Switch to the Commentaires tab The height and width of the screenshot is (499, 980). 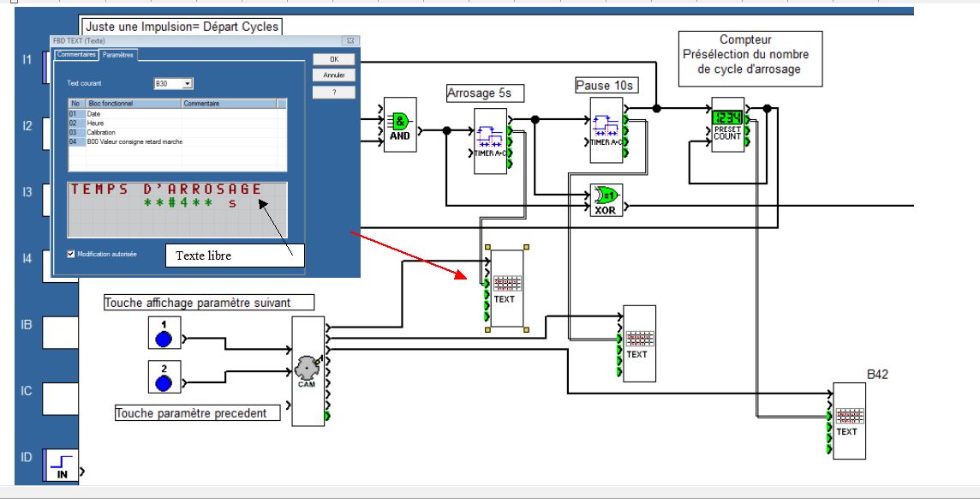click(76, 55)
